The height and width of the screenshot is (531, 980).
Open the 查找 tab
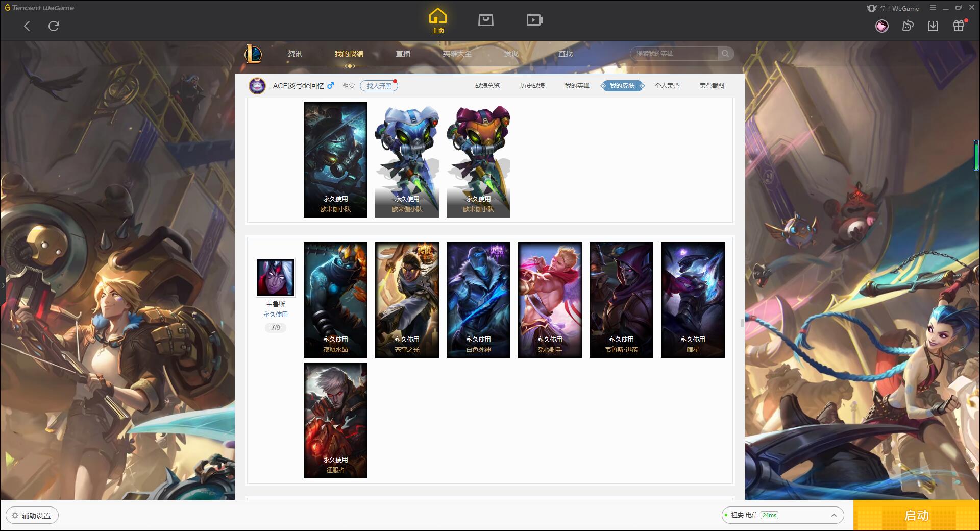pyautogui.click(x=566, y=54)
